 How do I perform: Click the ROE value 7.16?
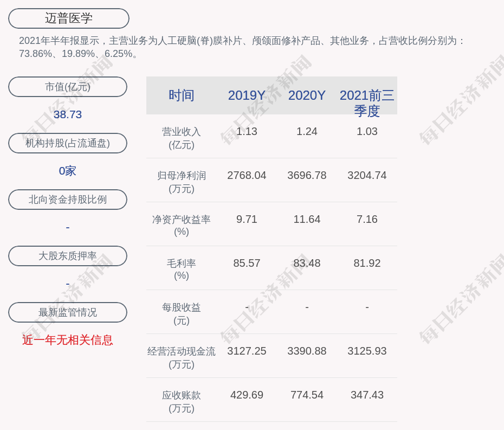(x=367, y=220)
